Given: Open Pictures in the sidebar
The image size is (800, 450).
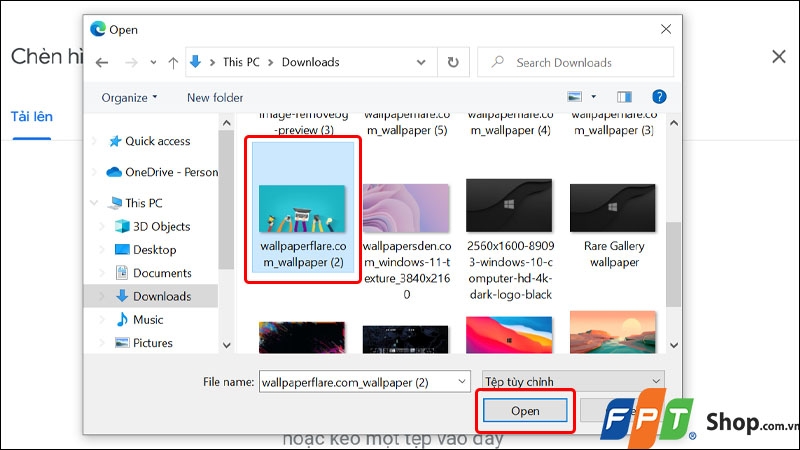Looking at the screenshot, I should [153, 343].
